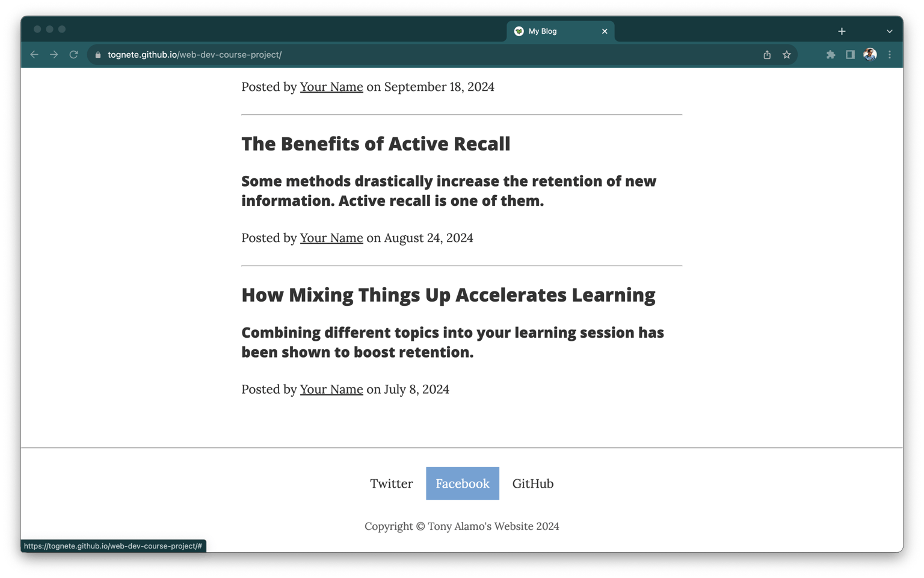Click Your Name link on September 18 post
Viewport: 924px width, 578px height.
(331, 87)
